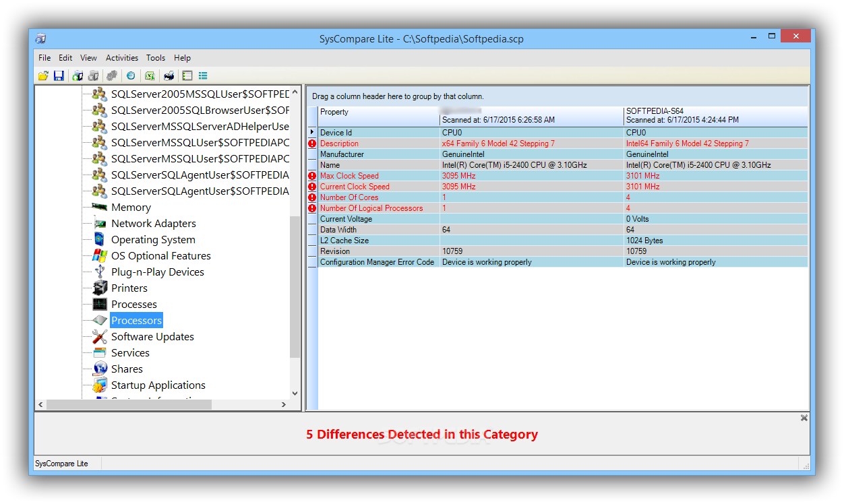This screenshot has height=504, width=844.
Task: Click error icon beside Number Of Logical Processors
Action: tap(312, 208)
